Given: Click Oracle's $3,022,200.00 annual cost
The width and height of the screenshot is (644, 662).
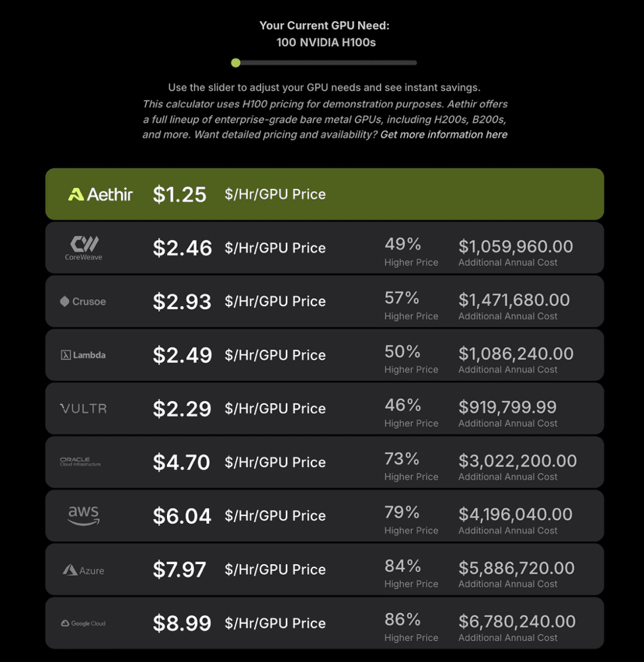Looking at the screenshot, I should coord(517,461).
